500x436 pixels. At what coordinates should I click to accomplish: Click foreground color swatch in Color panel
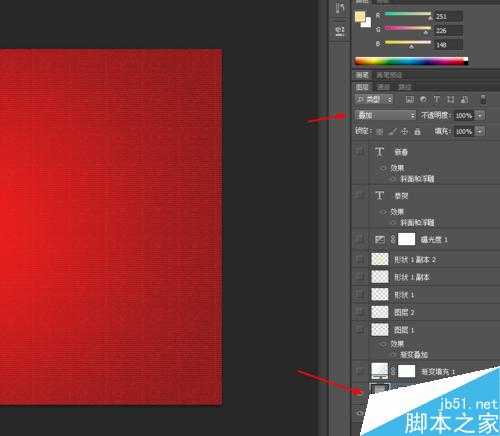click(360, 17)
